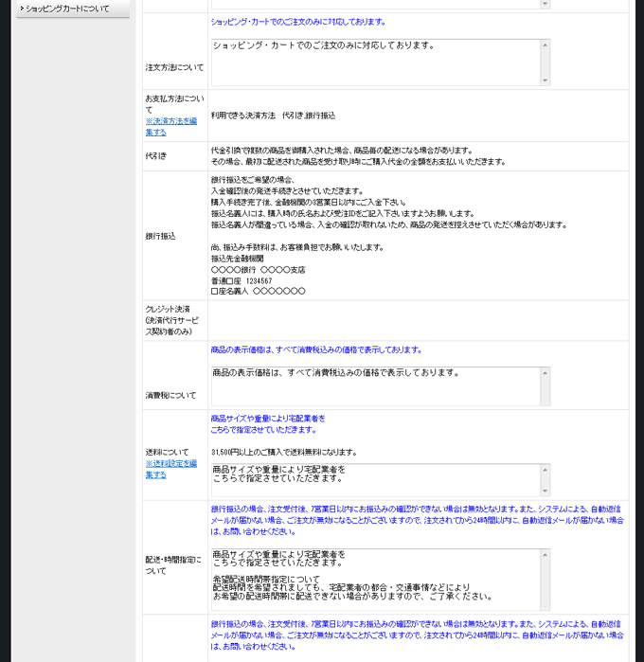Click the scrollbar track of 配送・時間指定について text area
Viewport: 644px width, 662px height.
[x=545, y=580]
